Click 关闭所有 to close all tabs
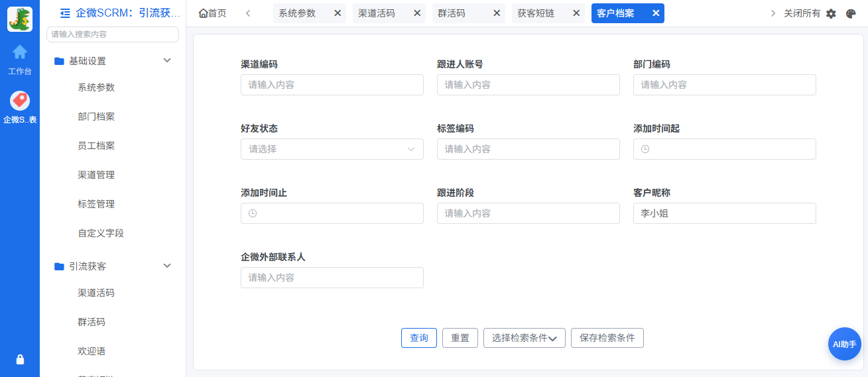Viewport: 868px width, 377px height. click(x=802, y=13)
